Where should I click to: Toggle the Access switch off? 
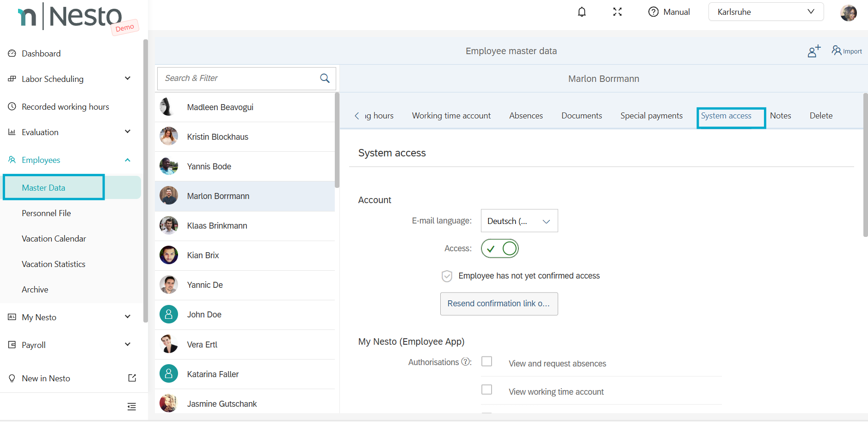pos(499,249)
